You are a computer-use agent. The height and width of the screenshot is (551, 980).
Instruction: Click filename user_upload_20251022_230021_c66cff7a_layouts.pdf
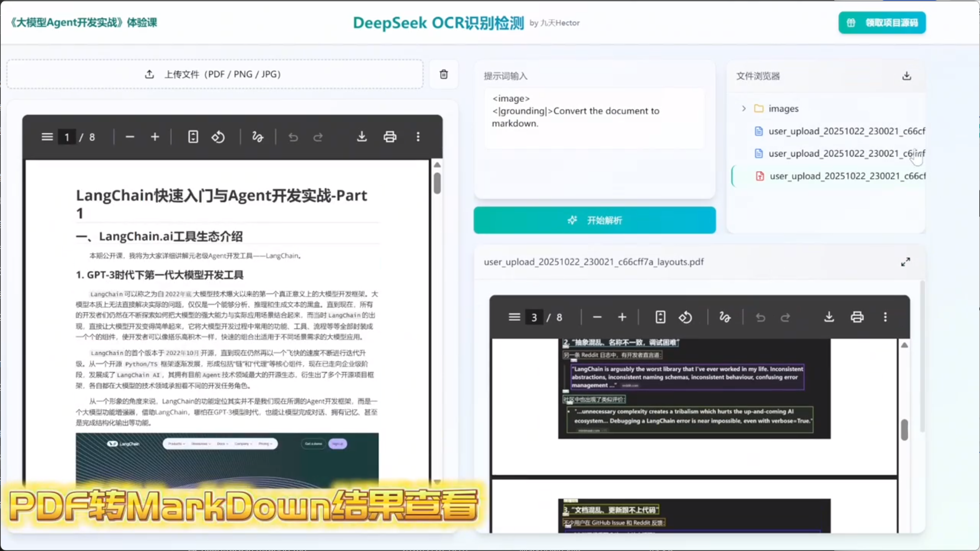click(x=594, y=262)
